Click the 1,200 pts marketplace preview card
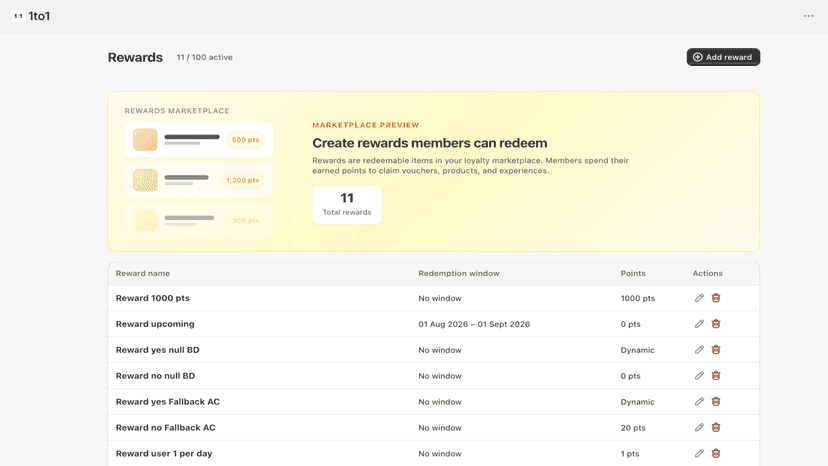Image resolution: width=828 pixels, height=466 pixels. click(x=199, y=180)
